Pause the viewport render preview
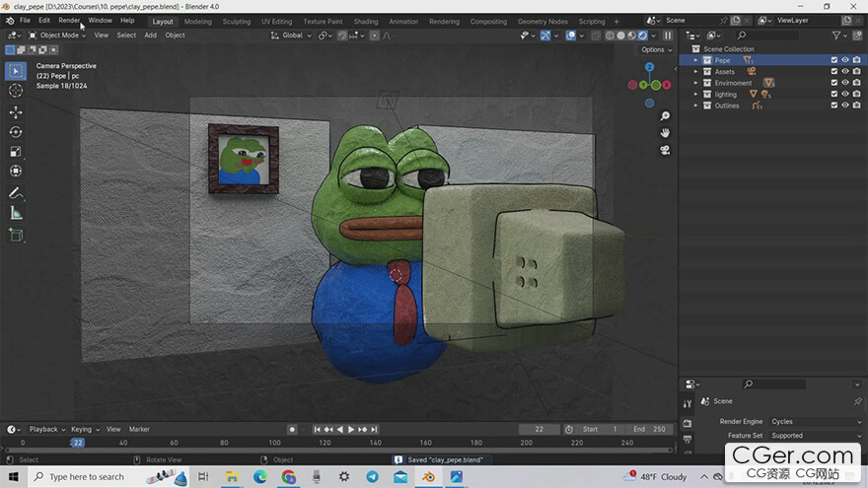 coord(668,35)
